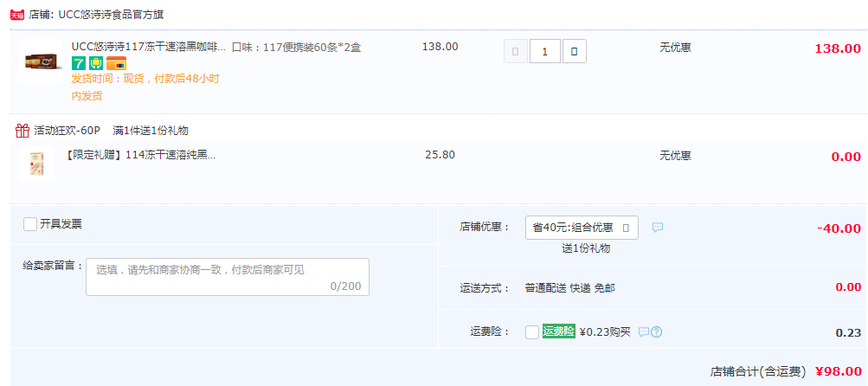This screenshot has height=386, width=868.
Task: Click the green 运费险 label badge
Action: point(558,331)
